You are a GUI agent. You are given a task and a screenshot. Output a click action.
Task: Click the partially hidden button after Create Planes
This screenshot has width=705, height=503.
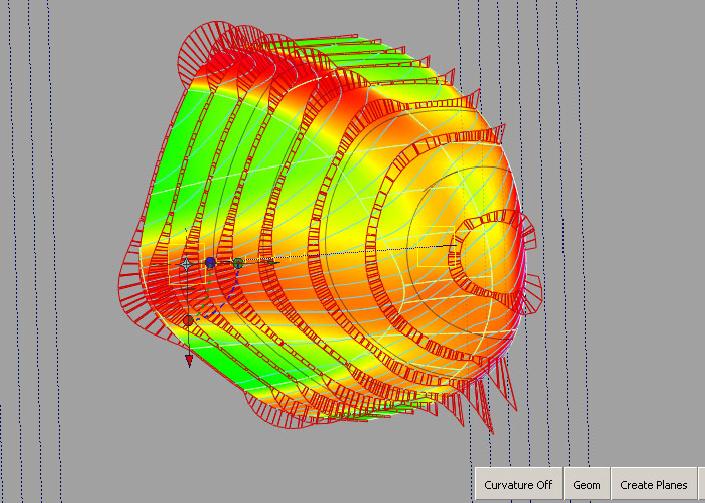click(x=702, y=485)
